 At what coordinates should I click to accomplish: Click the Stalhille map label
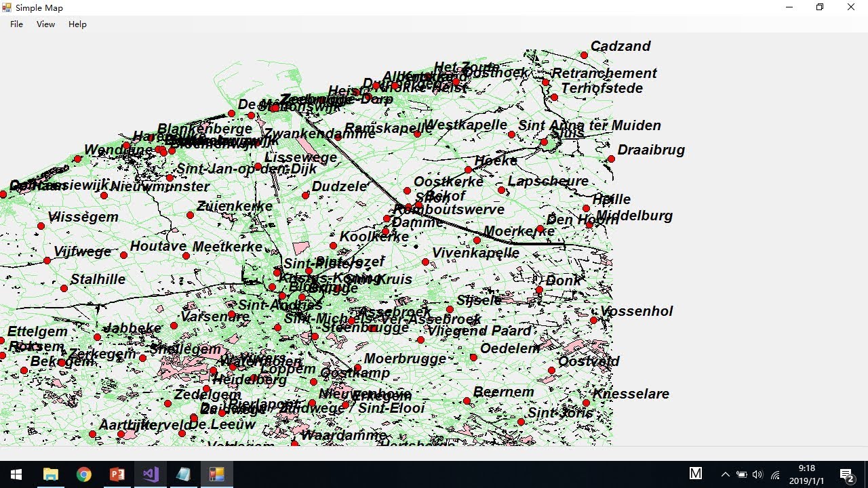click(98, 279)
